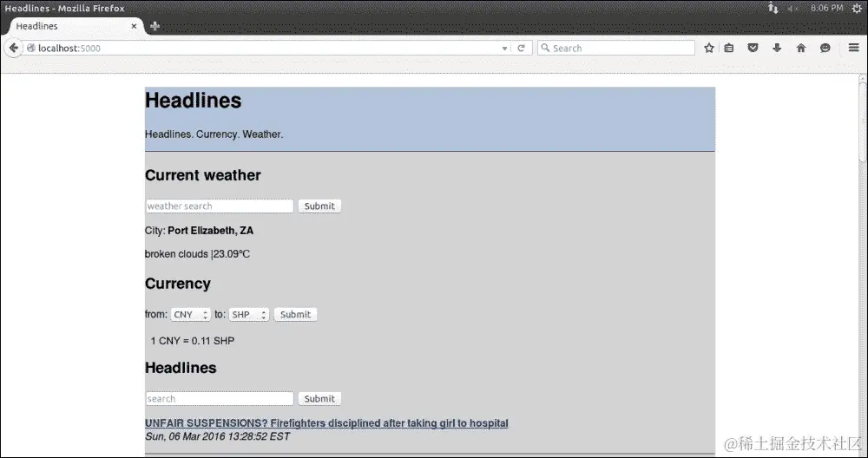Click the 1 CNY = 0.11 SHP result

192,341
